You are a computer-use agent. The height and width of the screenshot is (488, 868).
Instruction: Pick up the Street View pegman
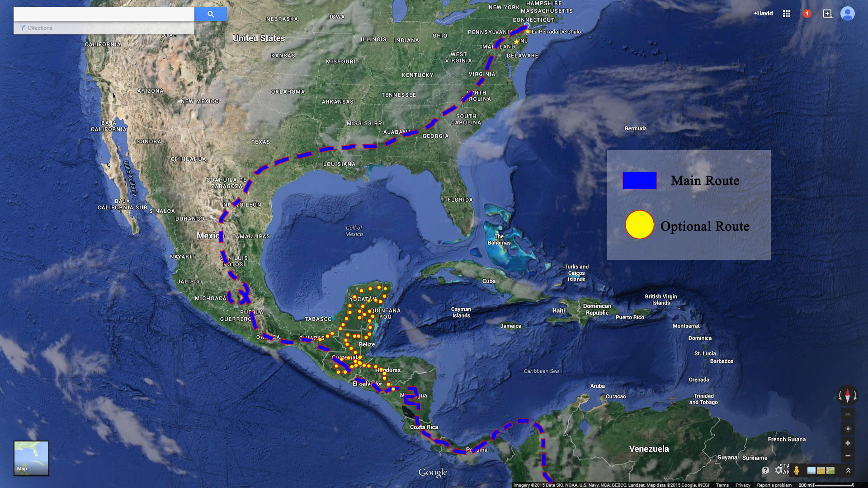[797, 470]
